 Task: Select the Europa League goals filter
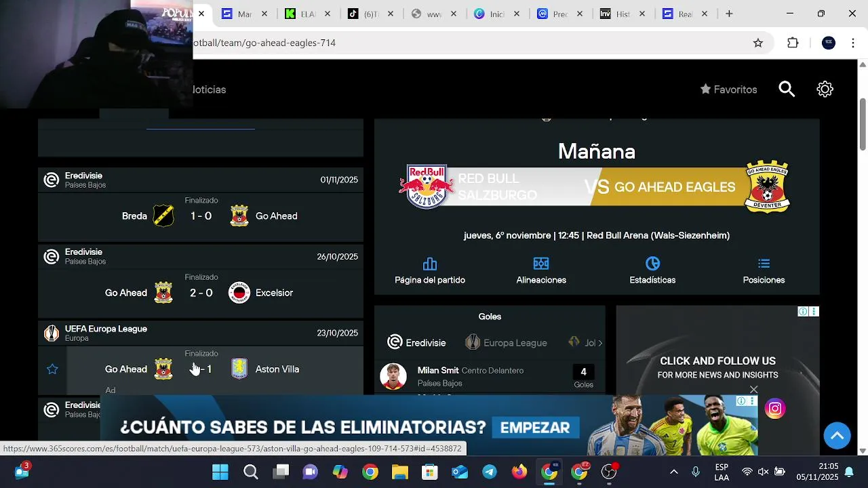click(506, 343)
